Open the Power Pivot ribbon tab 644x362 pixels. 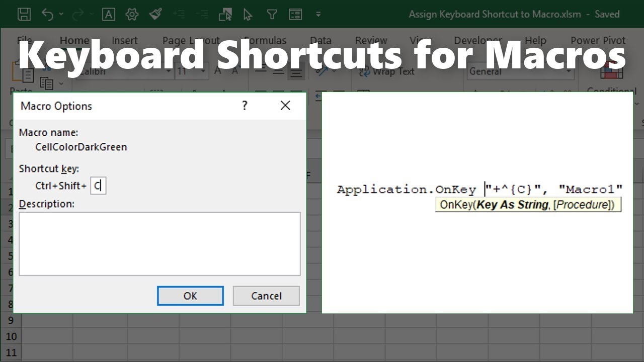pyautogui.click(x=598, y=41)
